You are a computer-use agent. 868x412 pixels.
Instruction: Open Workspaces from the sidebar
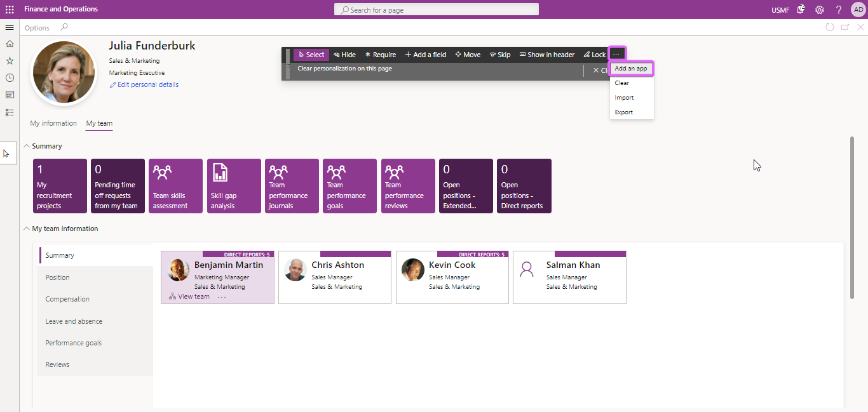(x=9, y=95)
